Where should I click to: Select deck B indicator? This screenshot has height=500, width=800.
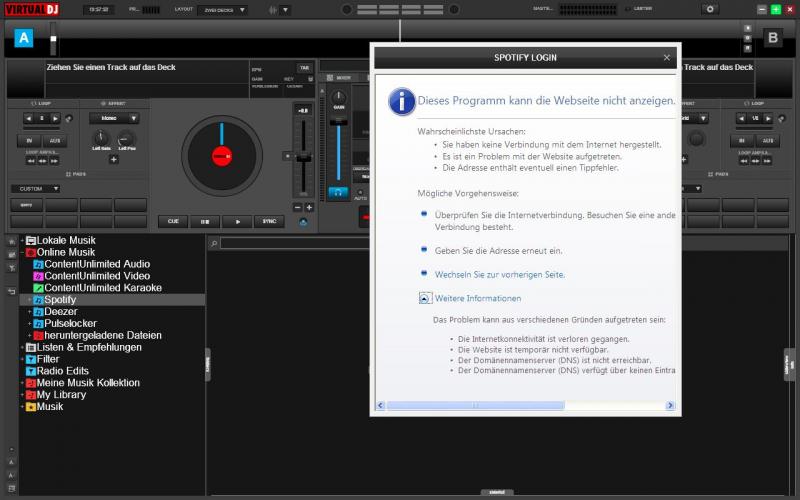click(x=772, y=38)
